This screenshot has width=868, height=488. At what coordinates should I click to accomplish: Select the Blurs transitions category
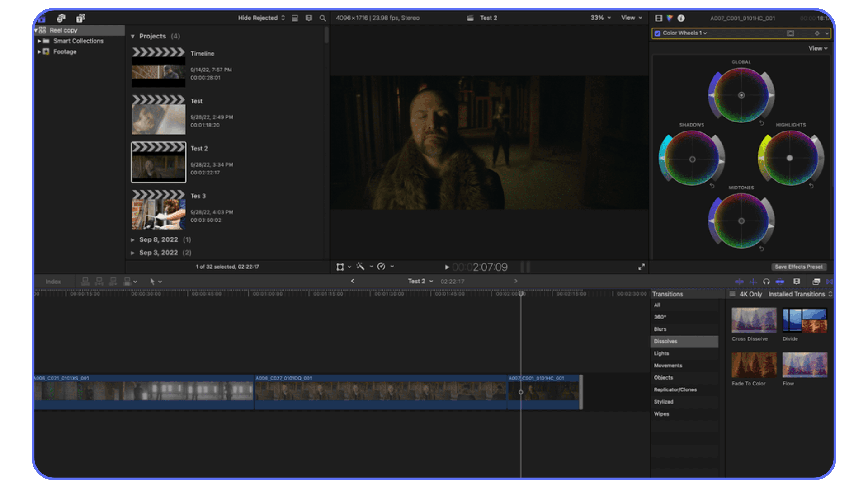(684, 329)
